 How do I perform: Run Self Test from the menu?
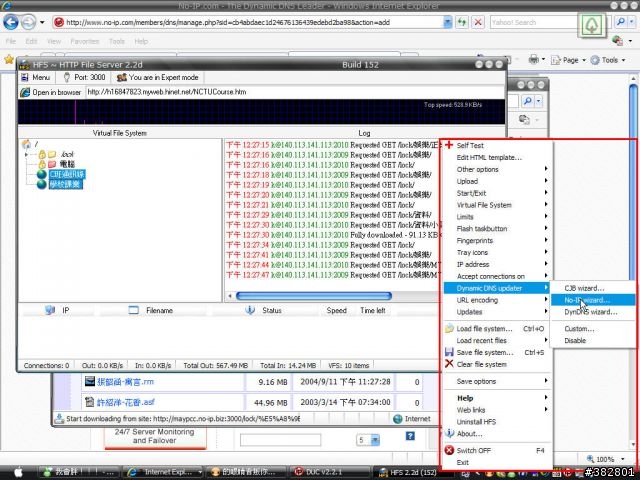pos(497,145)
